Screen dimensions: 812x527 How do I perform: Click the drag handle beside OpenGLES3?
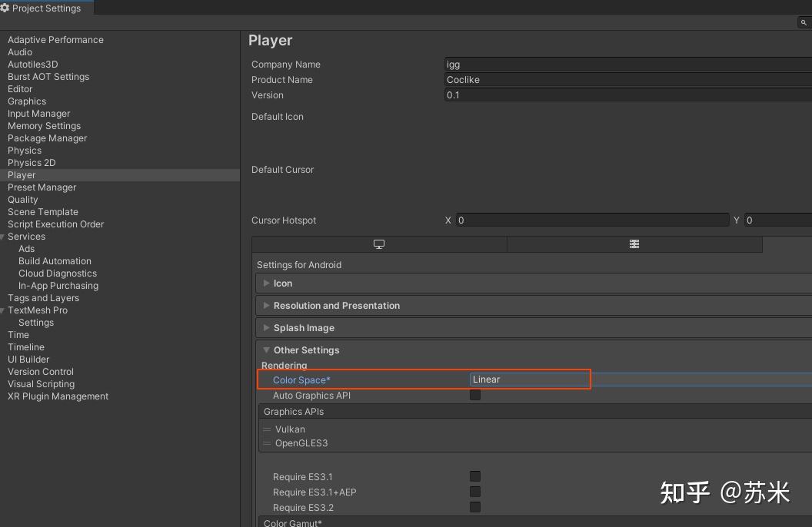pyautogui.click(x=267, y=443)
